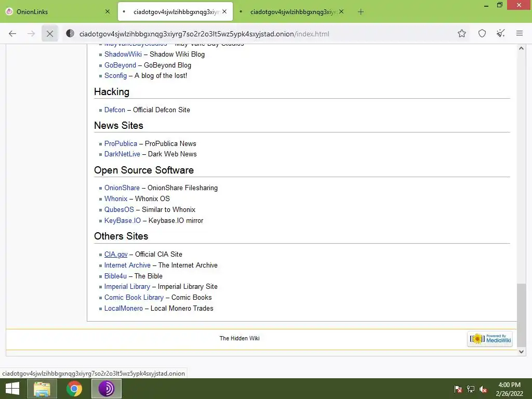Open the QubesOS link
Viewport: 532px width, 399px height.
[x=119, y=210]
